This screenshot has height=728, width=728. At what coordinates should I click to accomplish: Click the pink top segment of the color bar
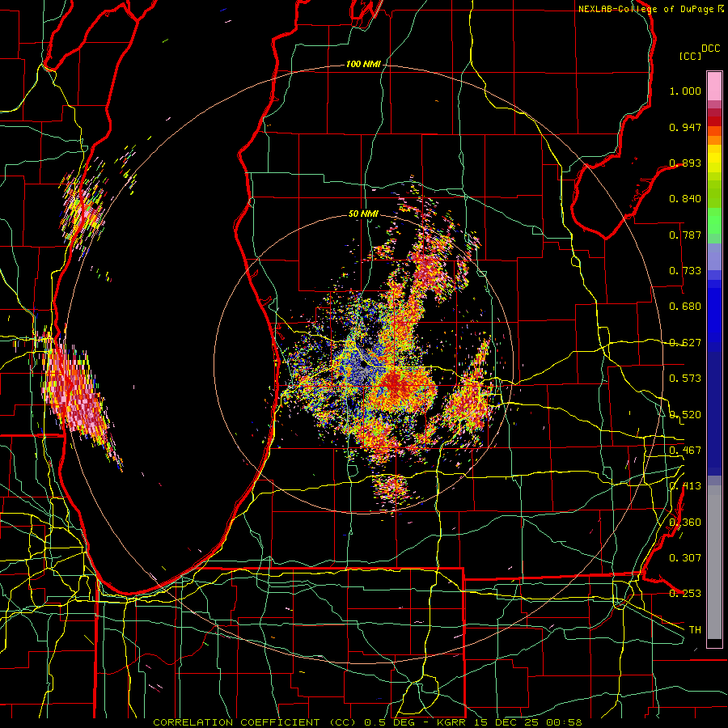point(714,86)
